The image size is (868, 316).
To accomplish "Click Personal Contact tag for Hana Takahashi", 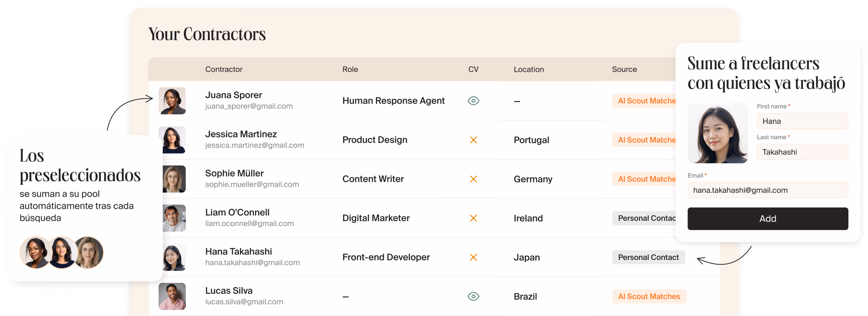I will [x=648, y=257].
